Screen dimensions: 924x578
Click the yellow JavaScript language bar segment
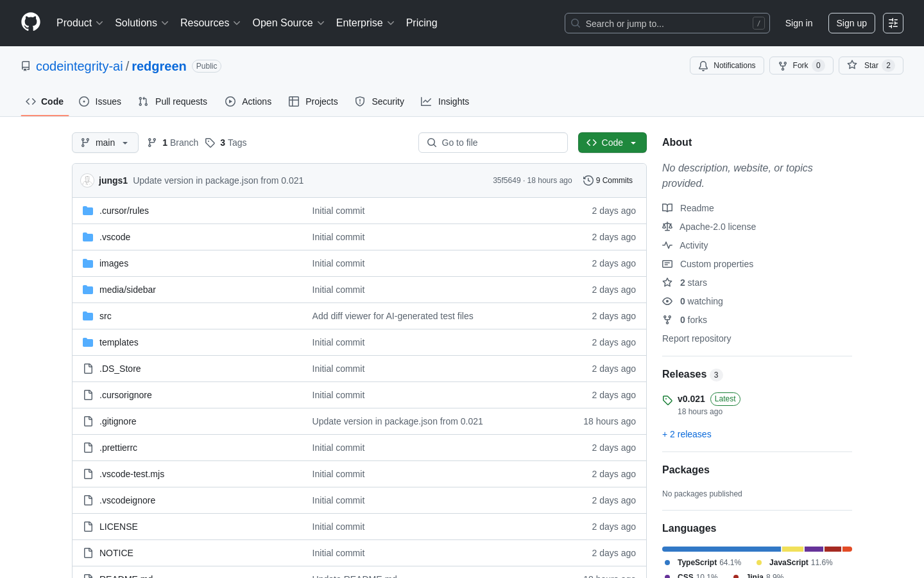[792, 549]
